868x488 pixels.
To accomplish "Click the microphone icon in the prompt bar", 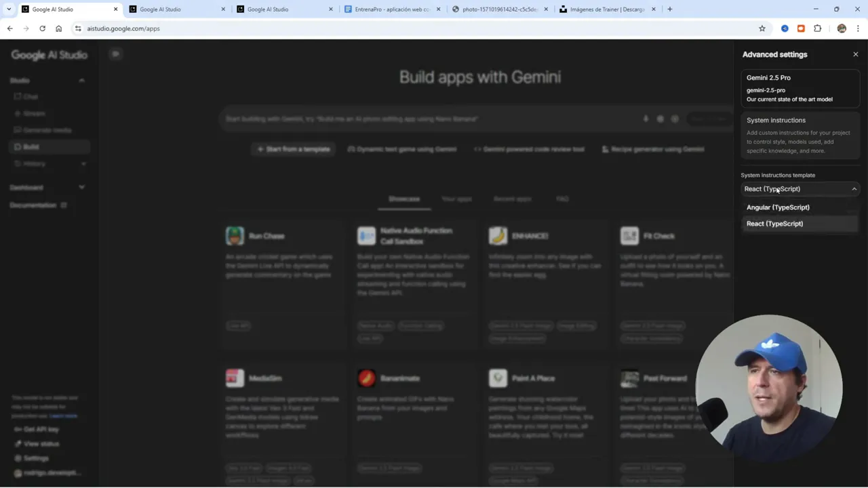I will click(646, 119).
